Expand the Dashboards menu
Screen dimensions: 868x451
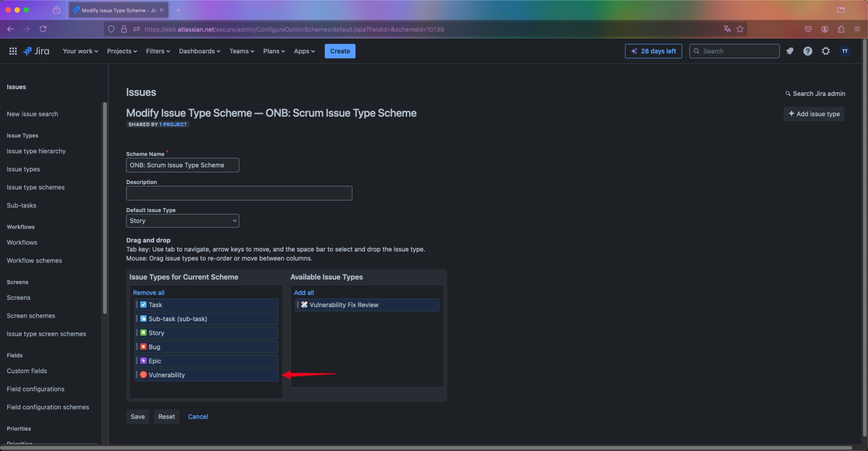[x=199, y=51]
